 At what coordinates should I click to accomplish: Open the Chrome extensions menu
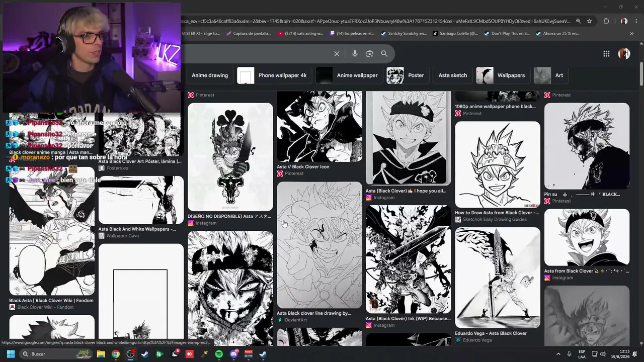pyautogui.click(x=606, y=21)
